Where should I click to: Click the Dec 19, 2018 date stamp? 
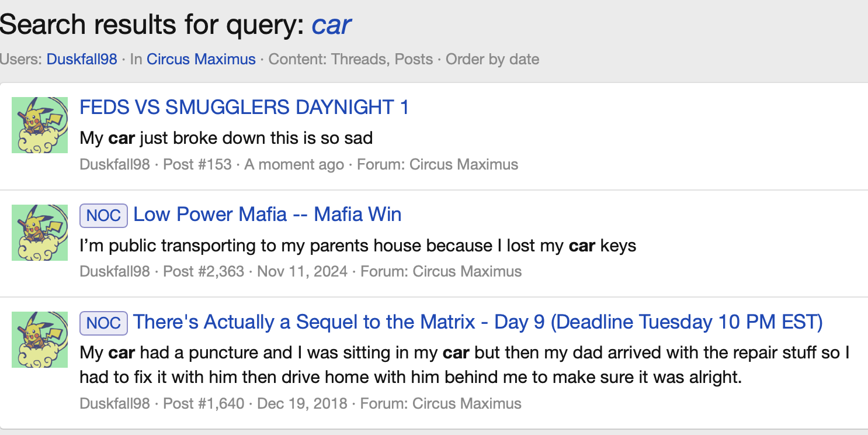[x=302, y=403]
